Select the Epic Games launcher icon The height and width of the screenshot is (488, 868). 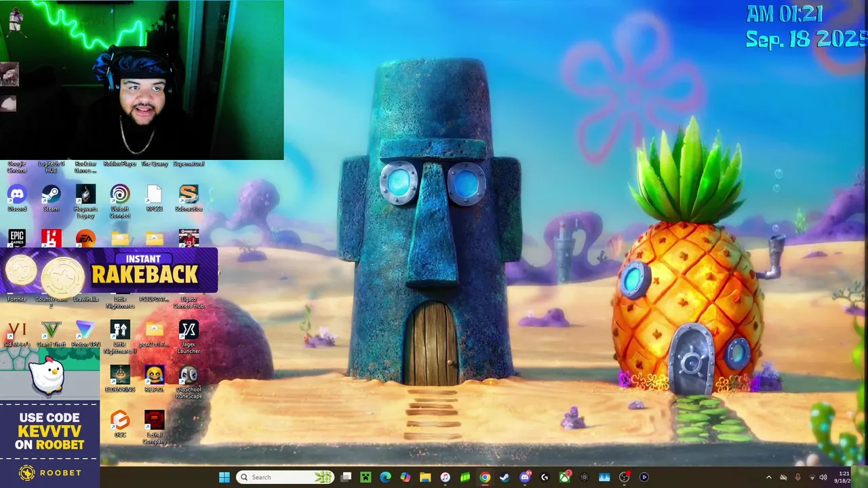pos(17,239)
